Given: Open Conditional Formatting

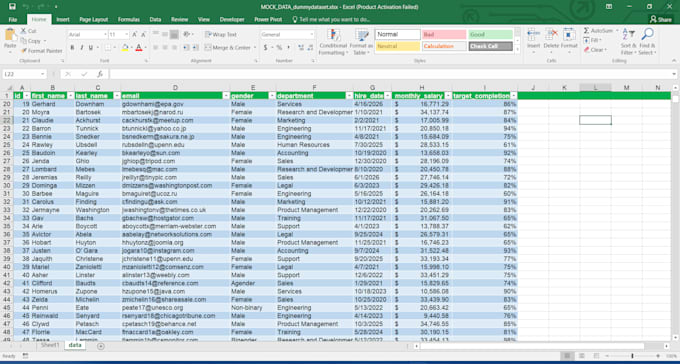Looking at the screenshot, I should (333, 42).
